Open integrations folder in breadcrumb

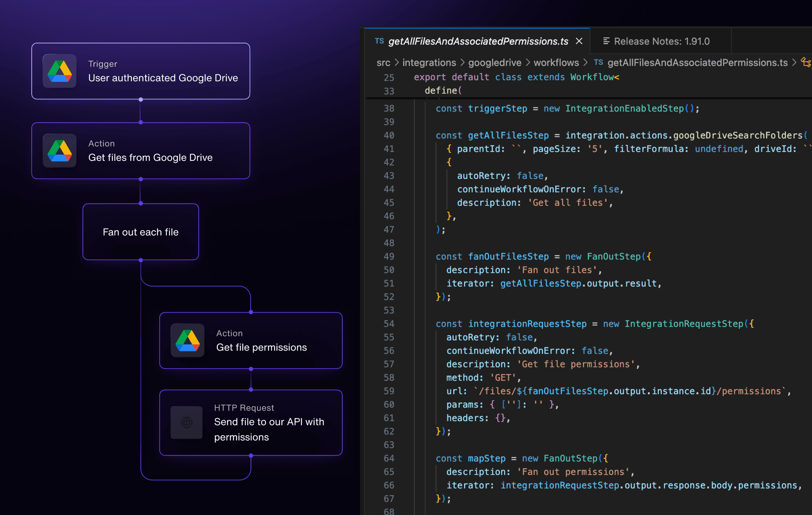point(429,63)
